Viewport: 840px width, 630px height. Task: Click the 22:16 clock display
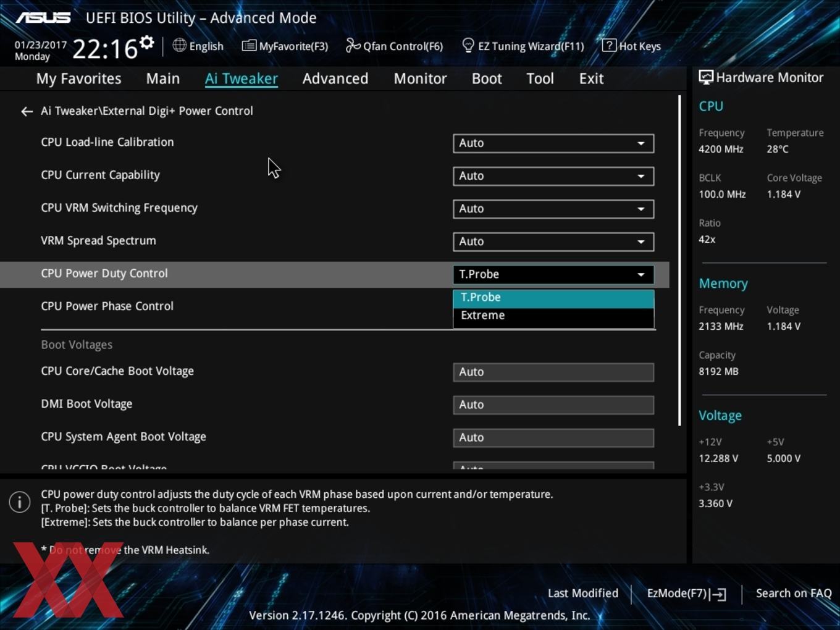point(105,49)
